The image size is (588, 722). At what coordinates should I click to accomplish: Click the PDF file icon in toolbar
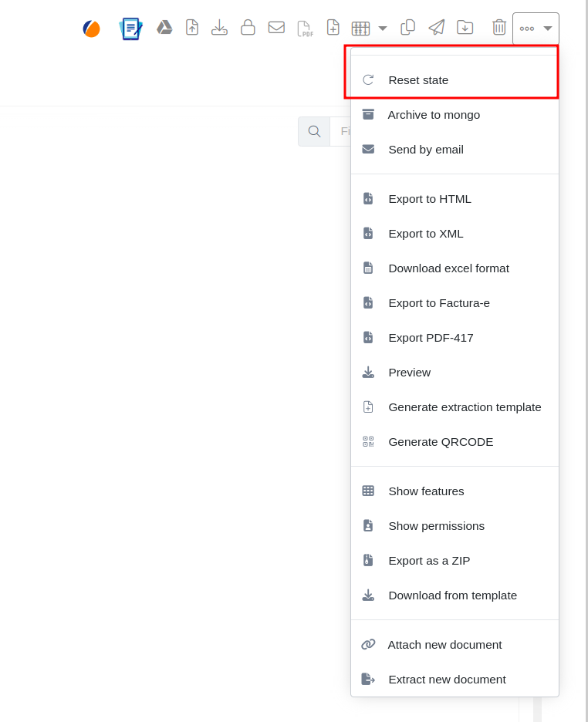(x=305, y=29)
